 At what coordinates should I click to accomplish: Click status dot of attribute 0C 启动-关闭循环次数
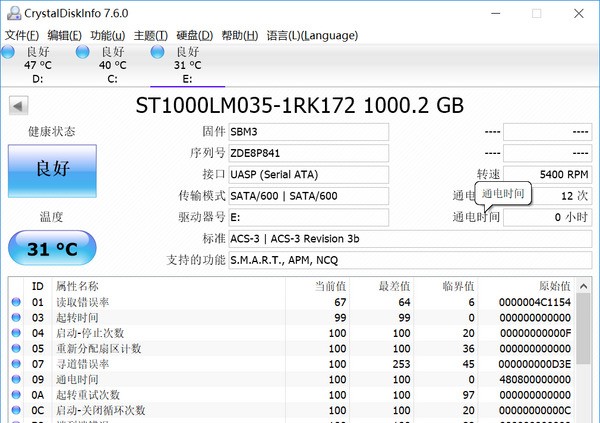16,410
